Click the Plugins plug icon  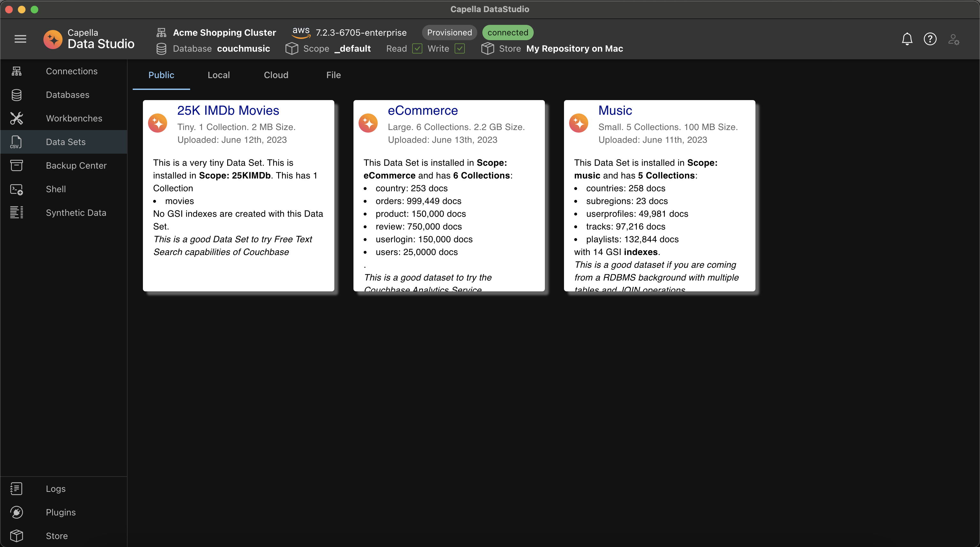[16, 512]
